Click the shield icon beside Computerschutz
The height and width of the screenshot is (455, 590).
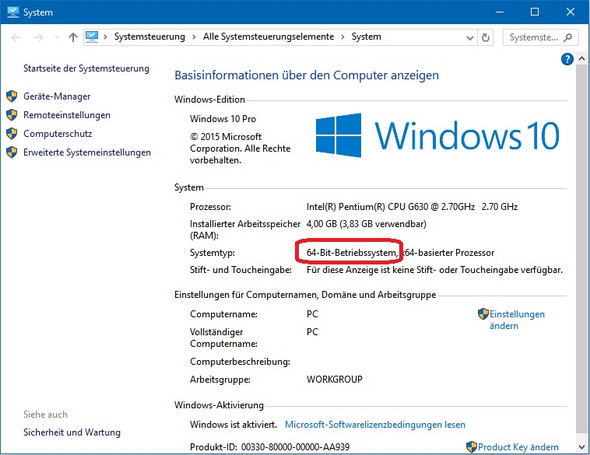12,133
